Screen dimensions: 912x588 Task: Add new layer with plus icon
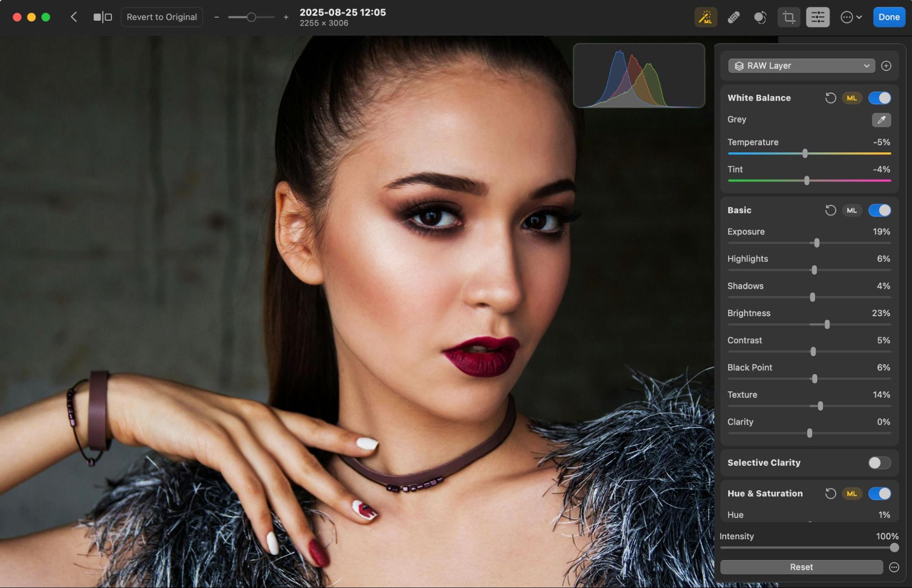pos(886,66)
